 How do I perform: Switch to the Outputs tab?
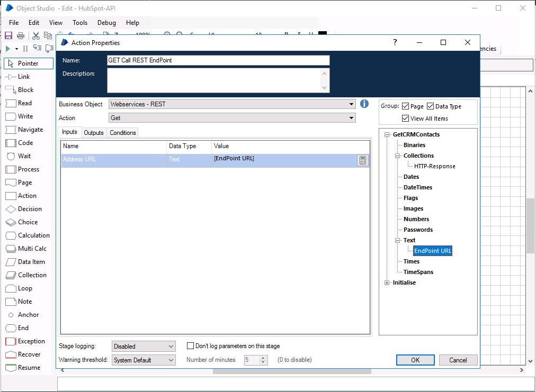(x=94, y=133)
